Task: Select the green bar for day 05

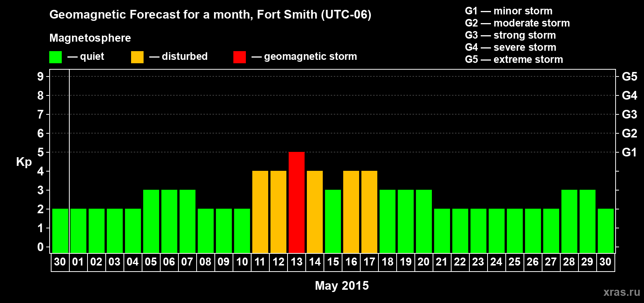Action: click(151, 222)
